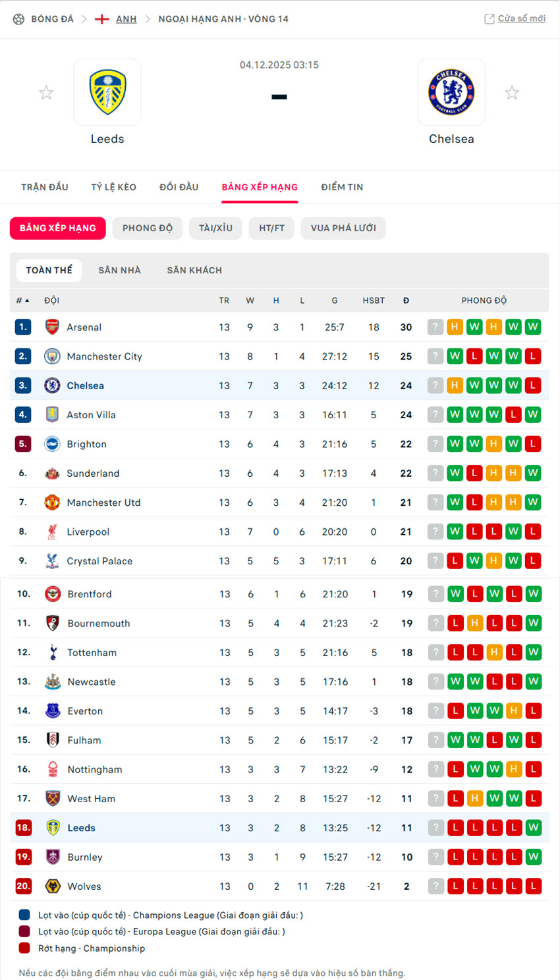
Task: Select the SÂN NHÀ standings filter
Action: point(119,270)
